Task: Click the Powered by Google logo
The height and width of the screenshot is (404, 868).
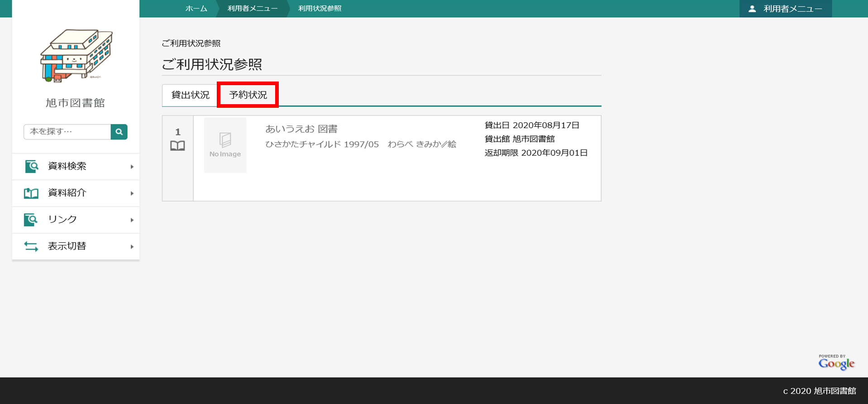Action: pyautogui.click(x=836, y=362)
